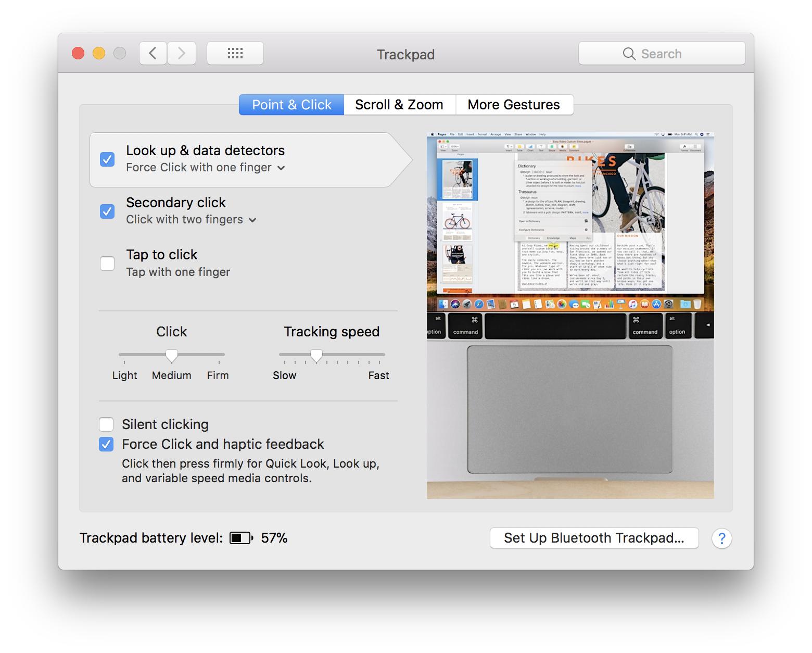This screenshot has width=812, height=653.
Task: Turn on Silent clicking
Action: 106,424
